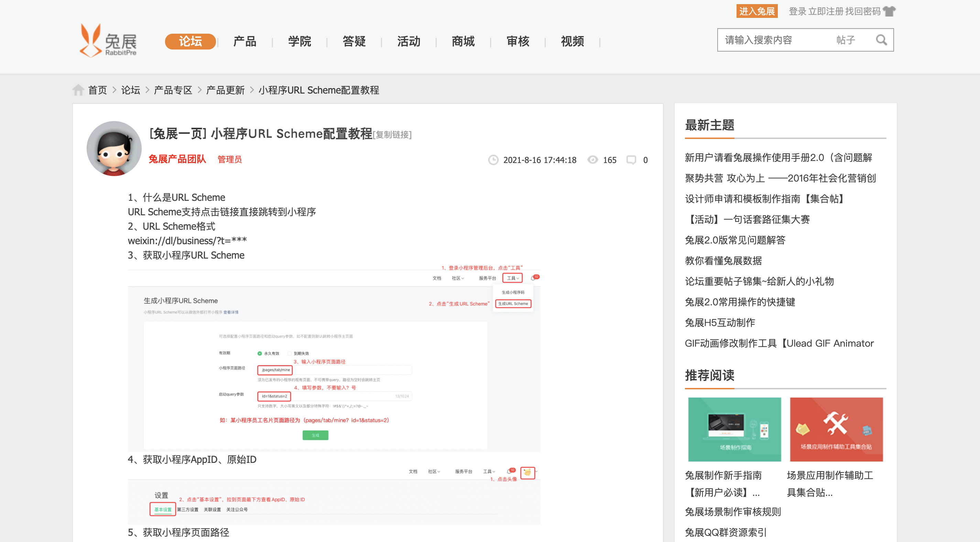980x542 pixels.
Task: Click the T-shirt skin icon
Action: pos(889,11)
